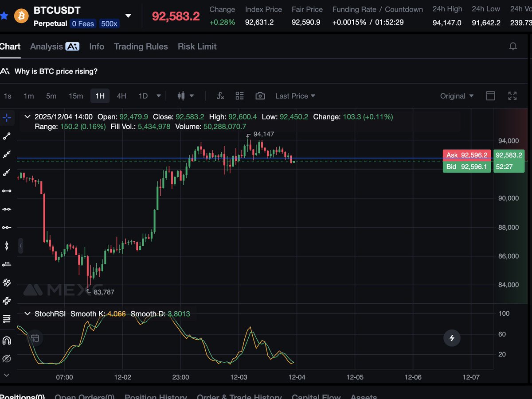Open the Open Orders(0) tab

[85, 397]
